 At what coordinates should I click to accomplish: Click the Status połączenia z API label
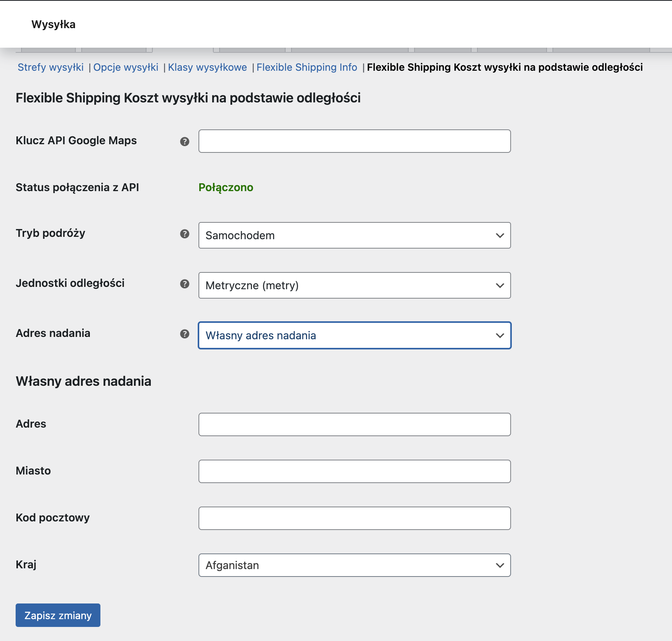[x=77, y=188]
